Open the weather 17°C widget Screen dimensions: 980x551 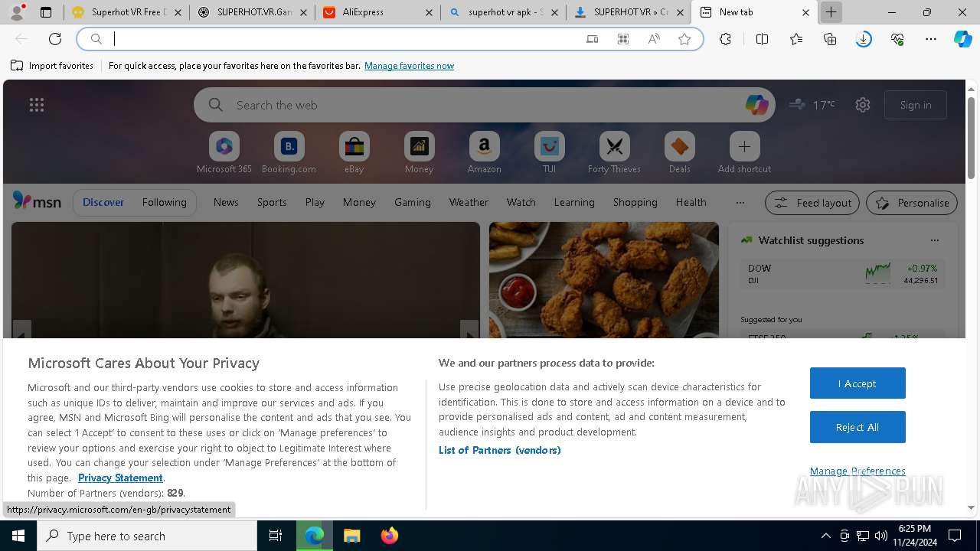[812, 105]
